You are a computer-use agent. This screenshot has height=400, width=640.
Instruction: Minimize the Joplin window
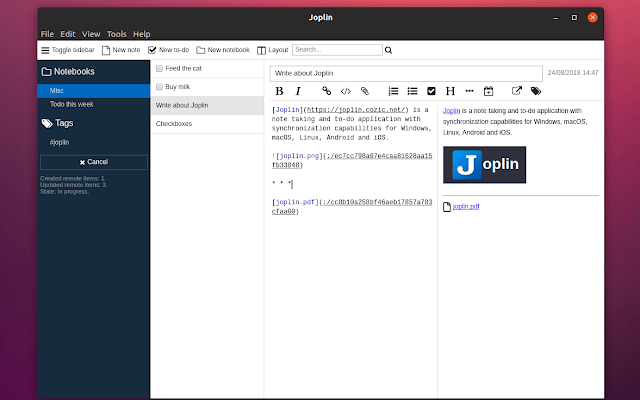point(556,18)
